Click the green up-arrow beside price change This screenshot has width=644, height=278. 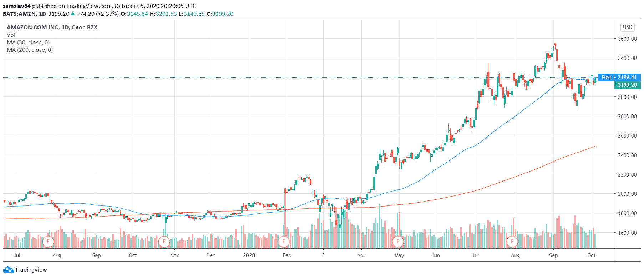pos(73,14)
